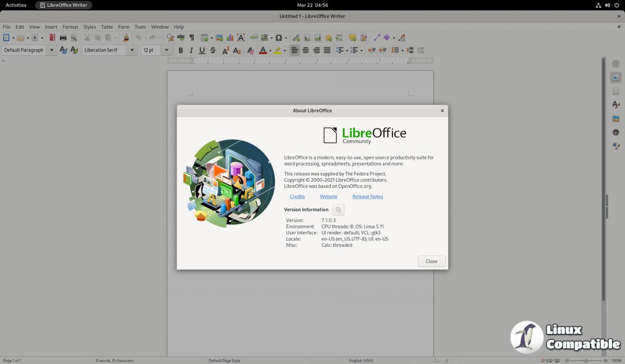Viewport: 625px width, 364px height.
Task: Copy version information to clipboard
Action: click(x=339, y=209)
